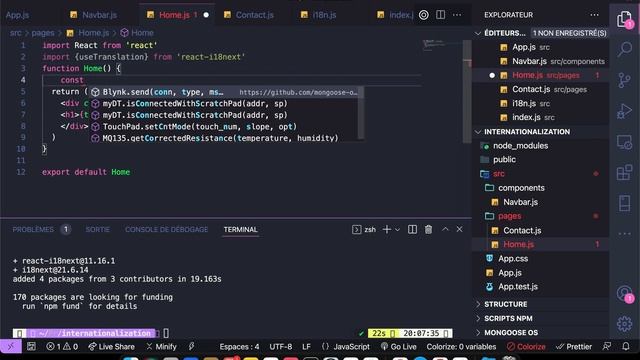
Task: Create a new terminal with plus icon
Action: click(387, 229)
